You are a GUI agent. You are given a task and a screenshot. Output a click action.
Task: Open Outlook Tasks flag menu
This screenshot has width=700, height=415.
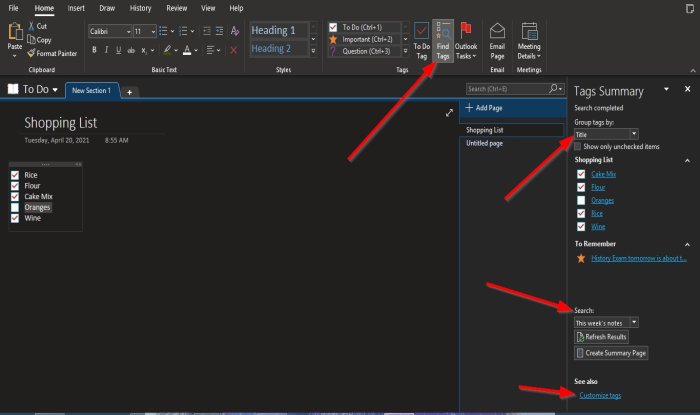466,41
